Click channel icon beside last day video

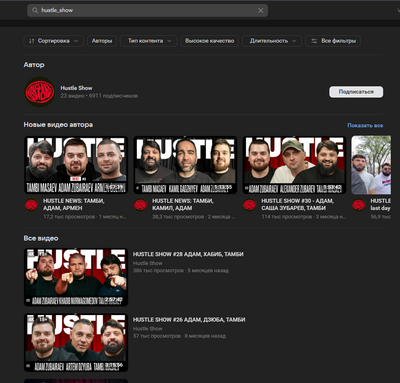point(359,205)
